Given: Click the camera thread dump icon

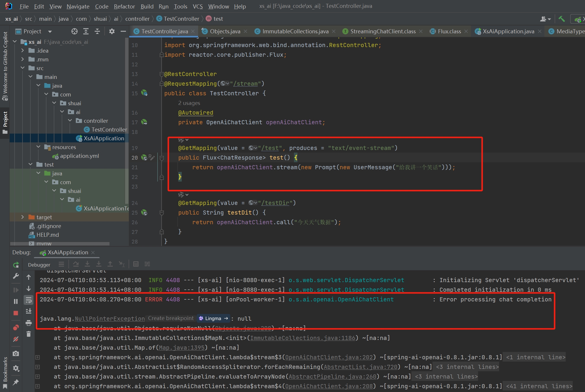Looking at the screenshot, I should (16, 353).
